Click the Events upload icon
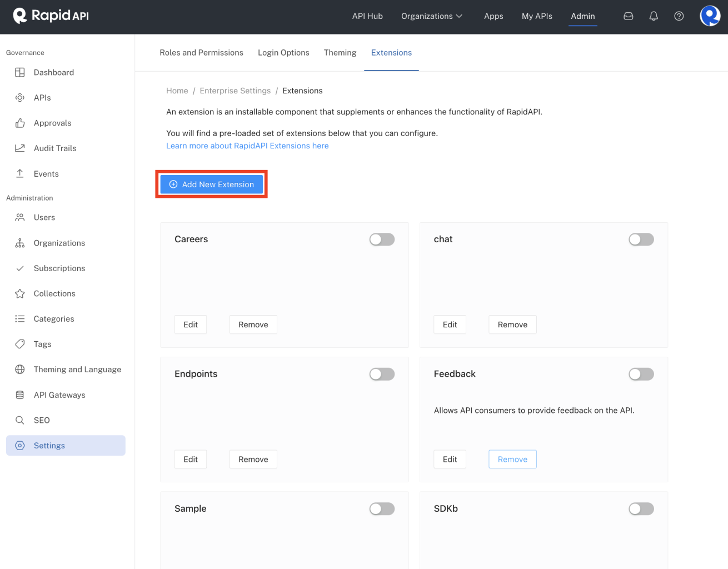The width and height of the screenshot is (728, 569). 20,173
